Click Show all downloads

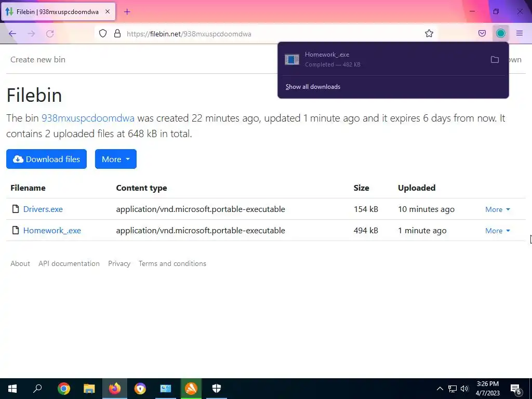(313, 87)
